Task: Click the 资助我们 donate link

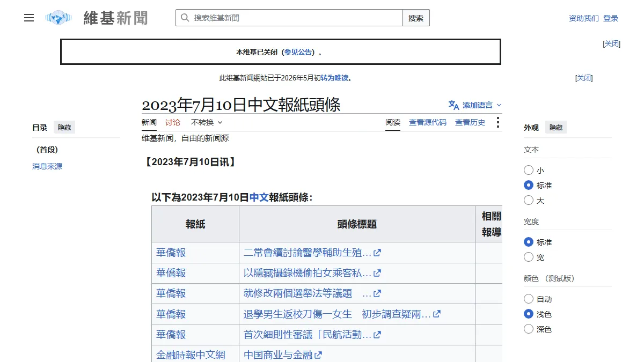Action: point(584,18)
